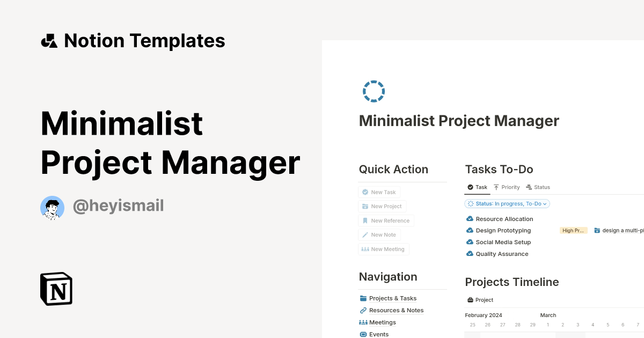
Task: Click the link icon beside Resources & Notes
Action: point(362,310)
